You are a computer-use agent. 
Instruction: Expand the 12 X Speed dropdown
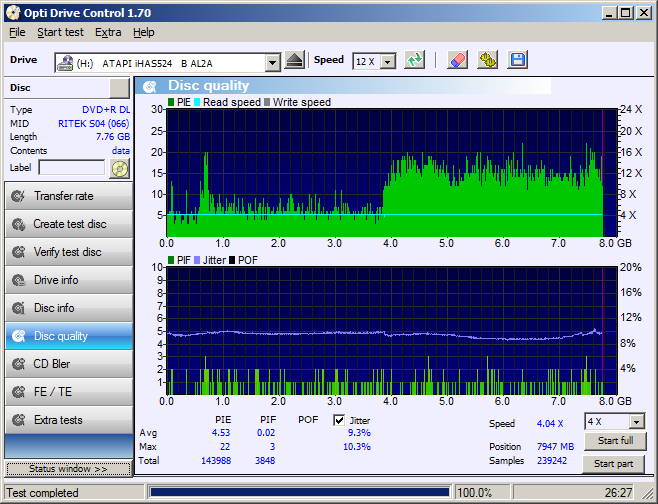pos(388,62)
